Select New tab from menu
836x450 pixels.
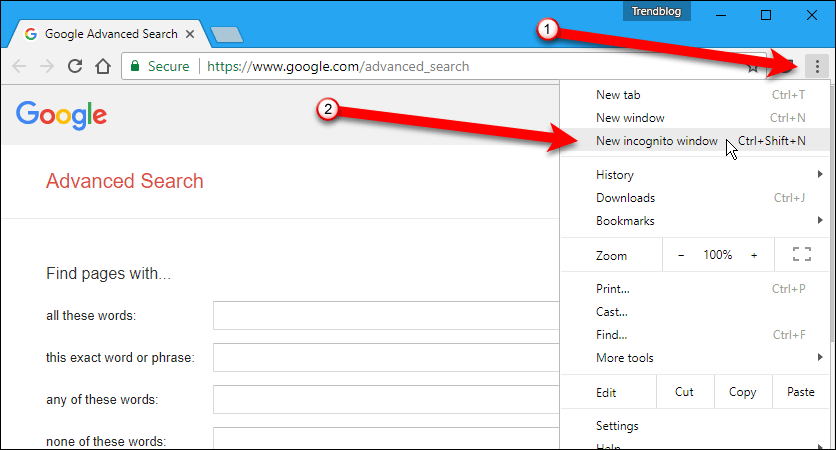pyautogui.click(x=695, y=95)
